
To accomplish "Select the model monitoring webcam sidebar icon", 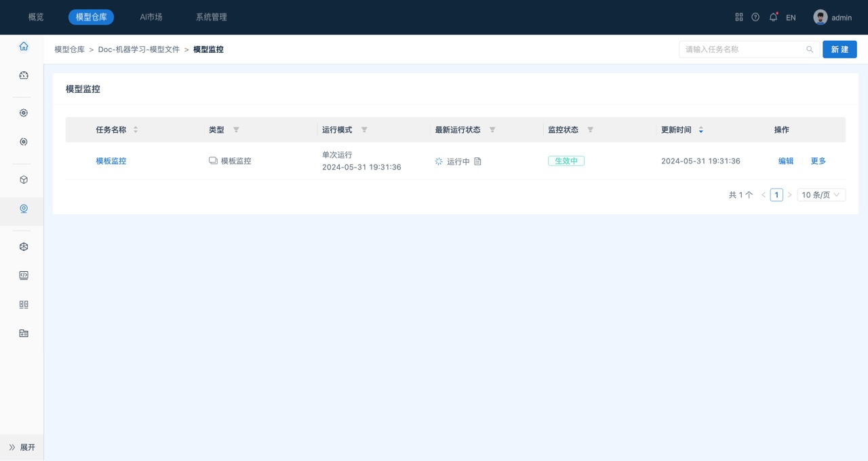I will tap(24, 209).
